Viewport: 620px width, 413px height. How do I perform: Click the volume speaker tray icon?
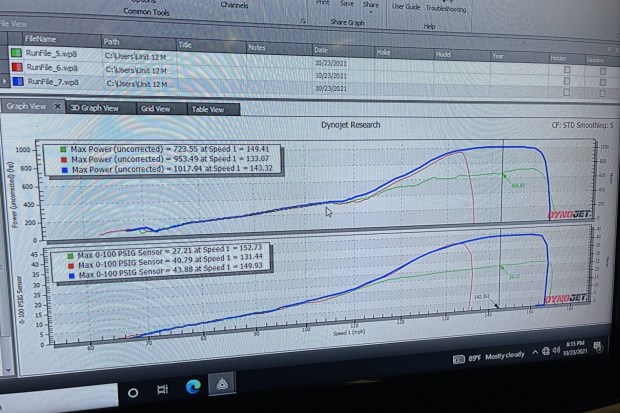556,353
